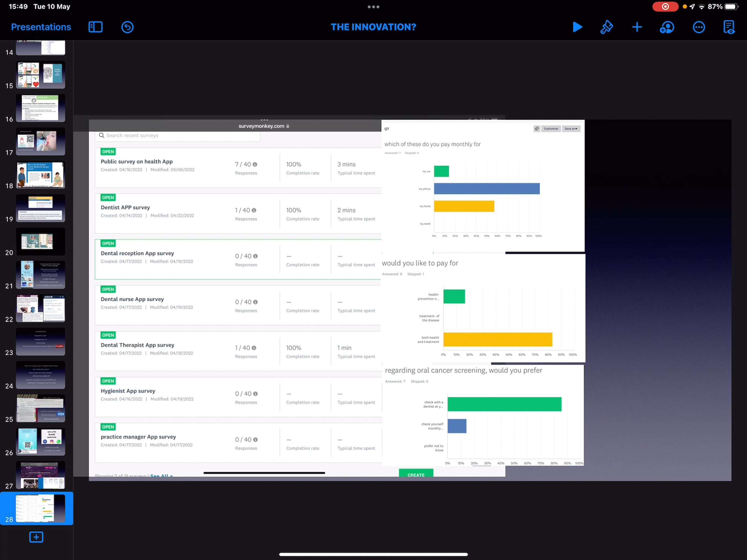Toggle the slide navigator panel icon
The width and height of the screenshot is (747, 560).
pos(96,27)
